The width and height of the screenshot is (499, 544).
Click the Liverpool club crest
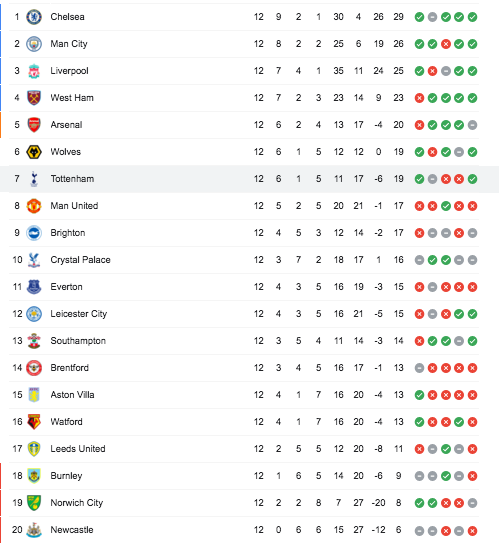(x=34, y=71)
